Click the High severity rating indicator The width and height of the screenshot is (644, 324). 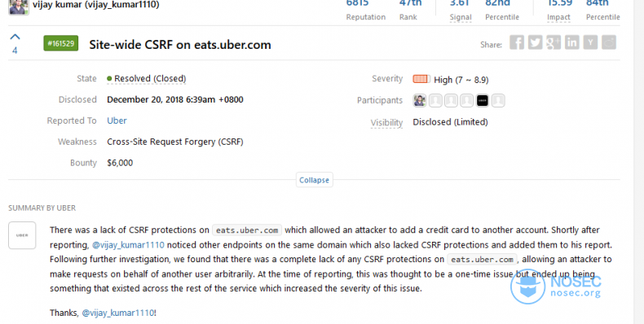[x=421, y=79]
